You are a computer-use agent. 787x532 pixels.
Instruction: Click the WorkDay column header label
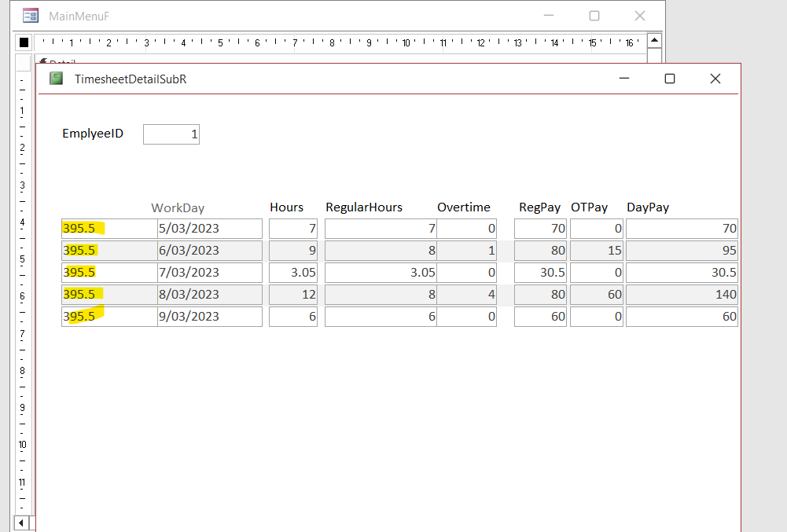pyautogui.click(x=178, y=208)
